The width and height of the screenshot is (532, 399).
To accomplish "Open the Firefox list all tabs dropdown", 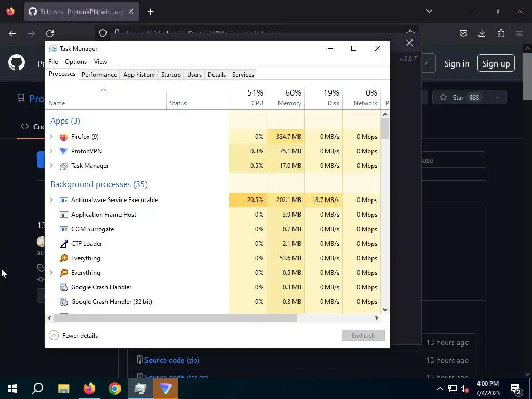I will pyautogui.click(x=429, y=11).
